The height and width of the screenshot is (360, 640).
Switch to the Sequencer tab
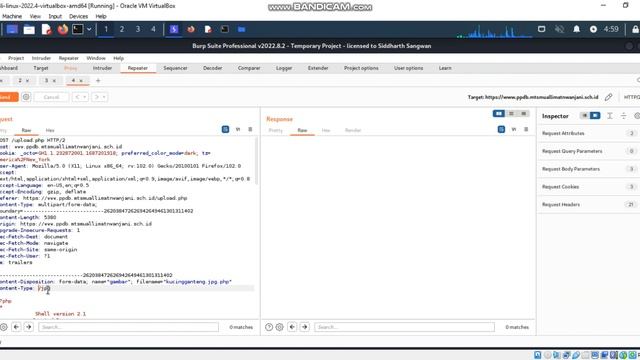click(175, 68)
